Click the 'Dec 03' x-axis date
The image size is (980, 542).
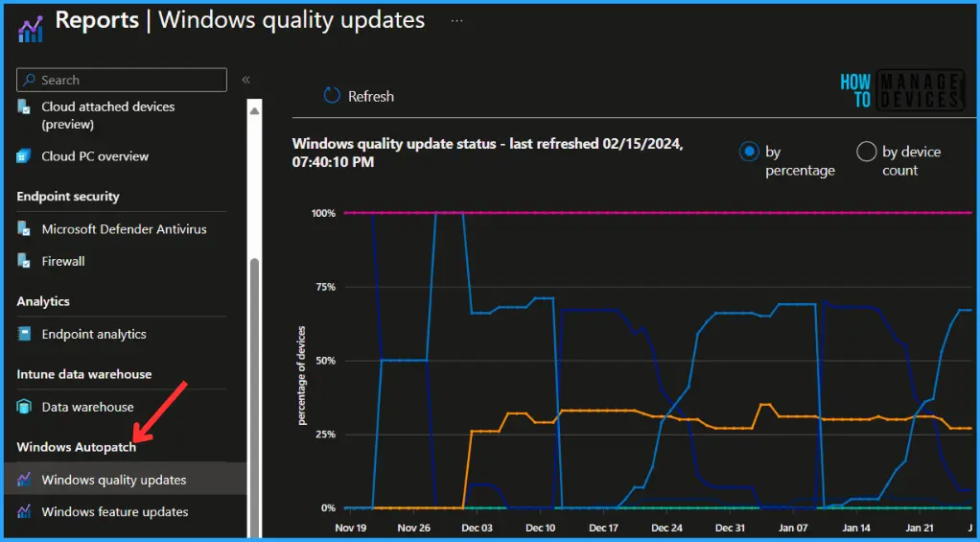[477, 529]
